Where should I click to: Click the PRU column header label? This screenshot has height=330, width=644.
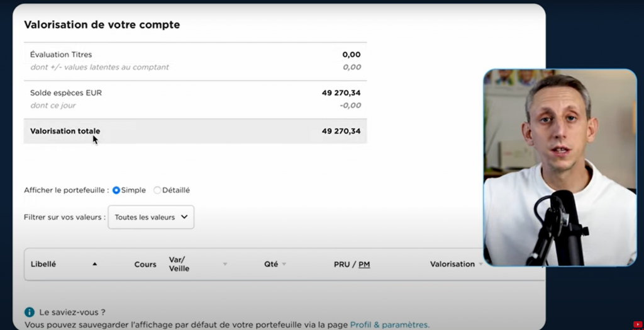(x=342, y=265)
